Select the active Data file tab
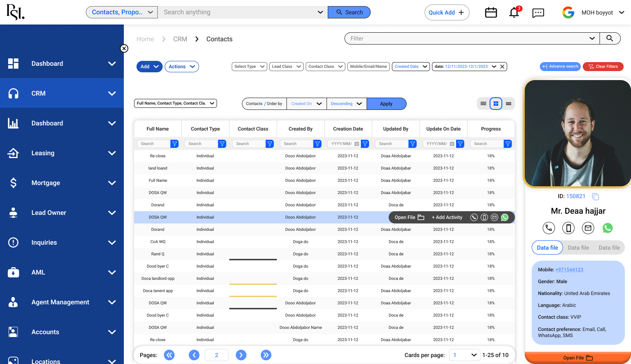 (x=547, y=248)
